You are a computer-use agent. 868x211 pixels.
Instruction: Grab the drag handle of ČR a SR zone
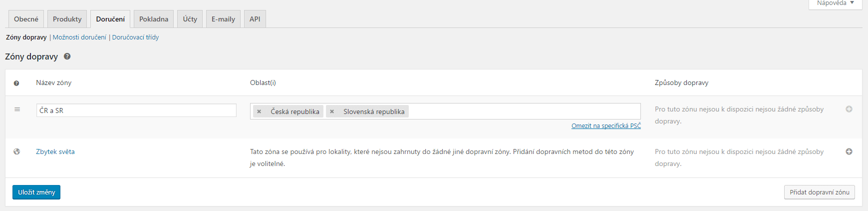(x=17, y=109)
